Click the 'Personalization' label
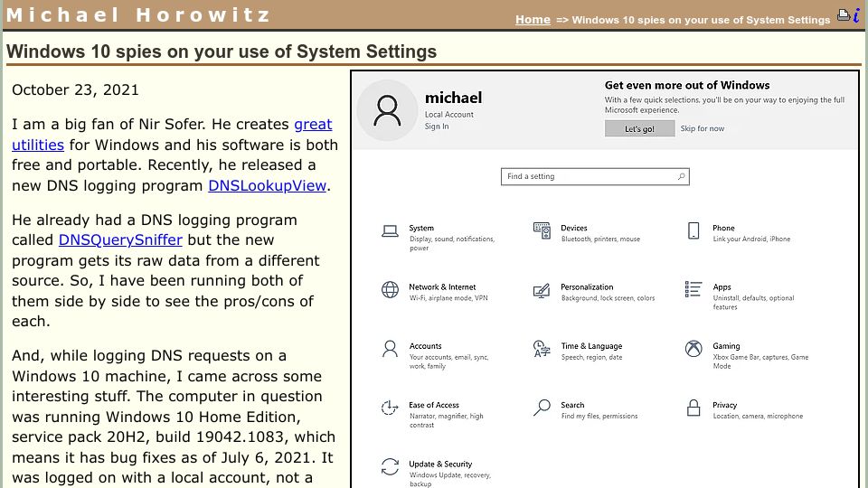Image resolution: width=868 pixels, height=488 pixels. click(x=587, y=286)
